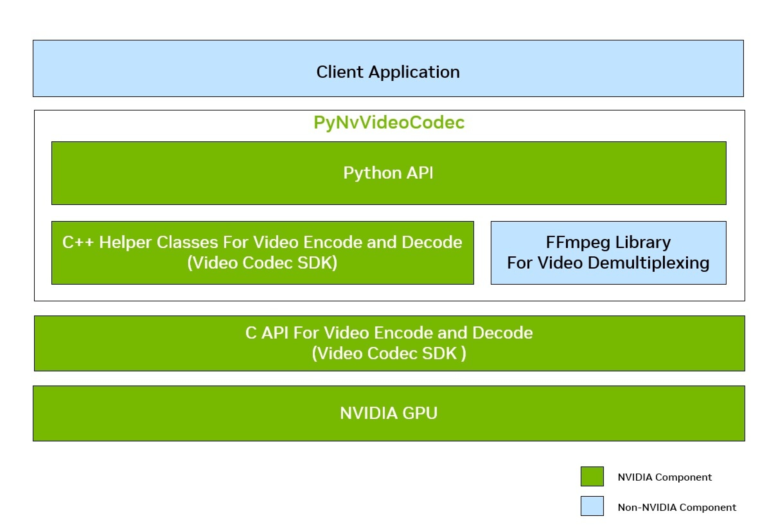Select the C++ Helper Classes block
Screen dimensions: 776x532
[262, 252]
